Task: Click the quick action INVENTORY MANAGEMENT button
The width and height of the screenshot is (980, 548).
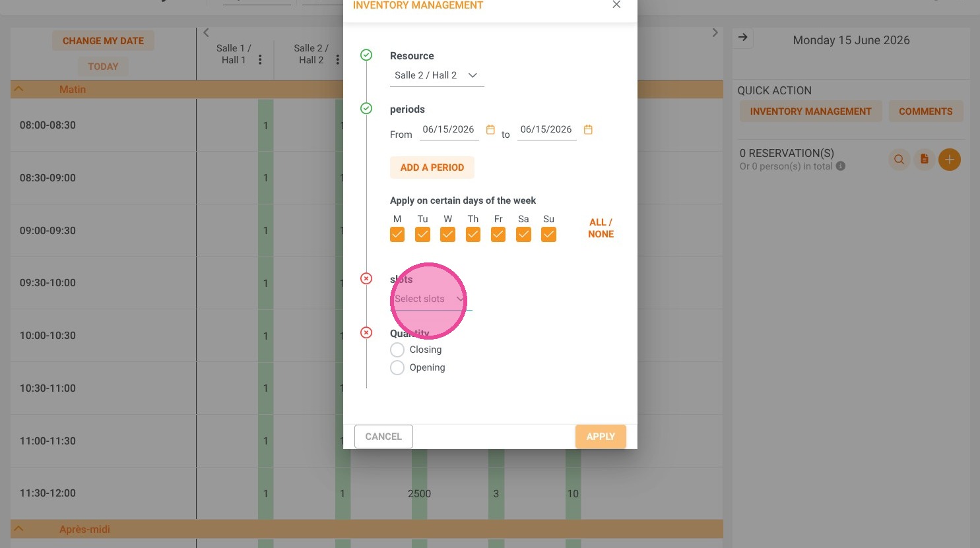Action: coord(810,111)
